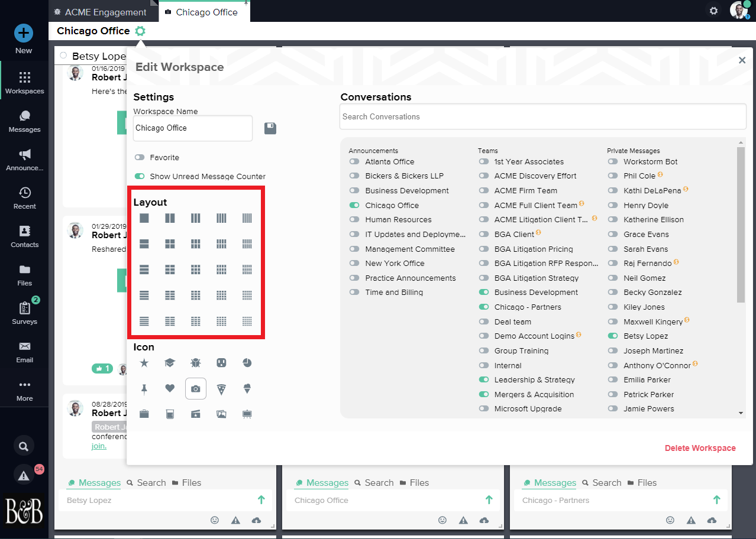
Task: Save workspace name with floppy disk icon
Action: (x=270, y=128)
